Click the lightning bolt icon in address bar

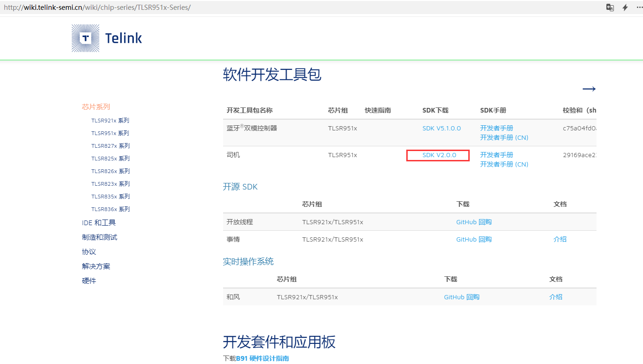pos(625,8)
